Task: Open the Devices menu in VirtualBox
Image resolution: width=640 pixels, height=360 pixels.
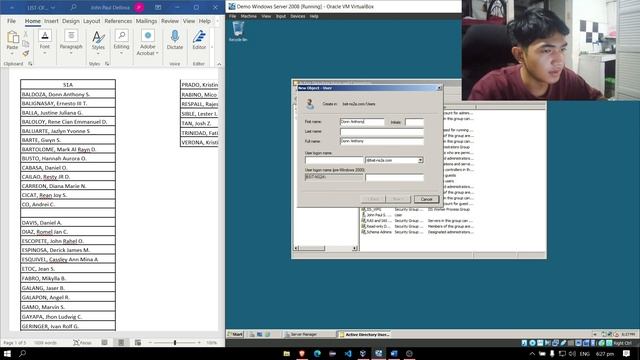Action: point(298,16)
